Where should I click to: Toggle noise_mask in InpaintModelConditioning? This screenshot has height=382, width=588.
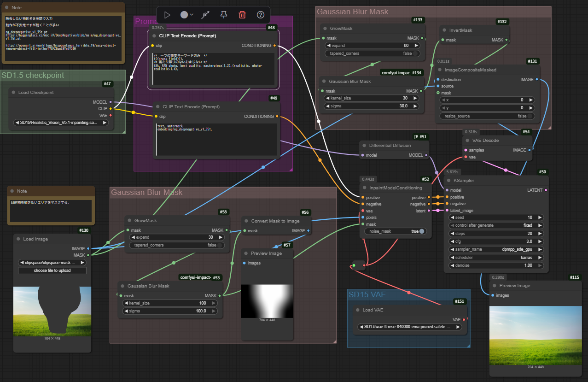point(421,231)
